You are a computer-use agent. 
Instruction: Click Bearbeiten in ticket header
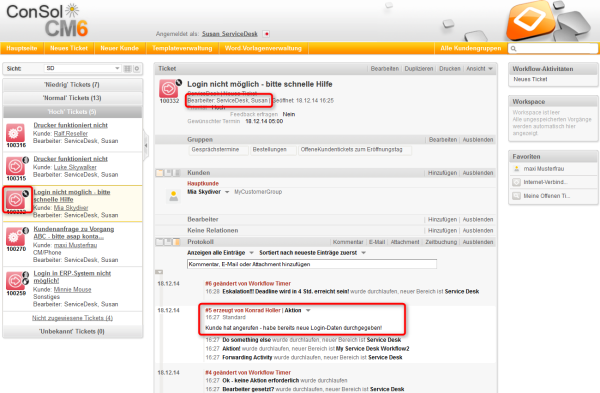pos(385,69)
